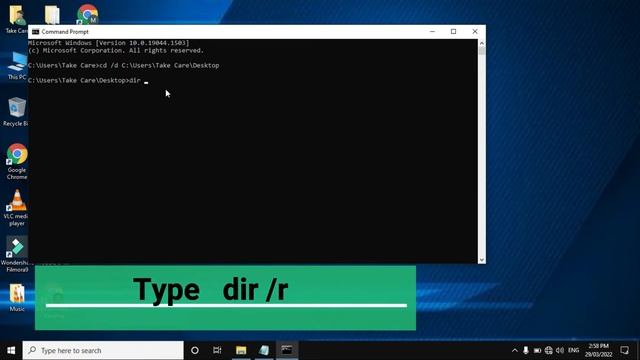
Task: Minimize the Command Prompt window
Action: [432, 31]
